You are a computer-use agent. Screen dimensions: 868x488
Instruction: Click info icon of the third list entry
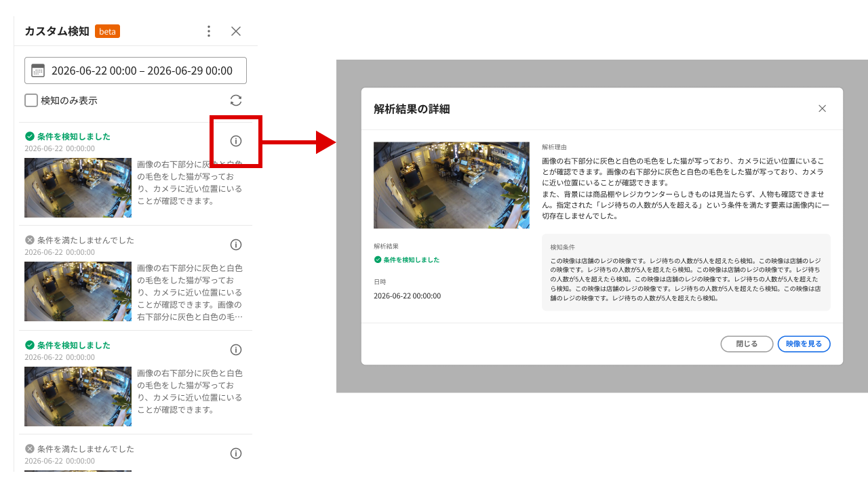pos(236,350)
